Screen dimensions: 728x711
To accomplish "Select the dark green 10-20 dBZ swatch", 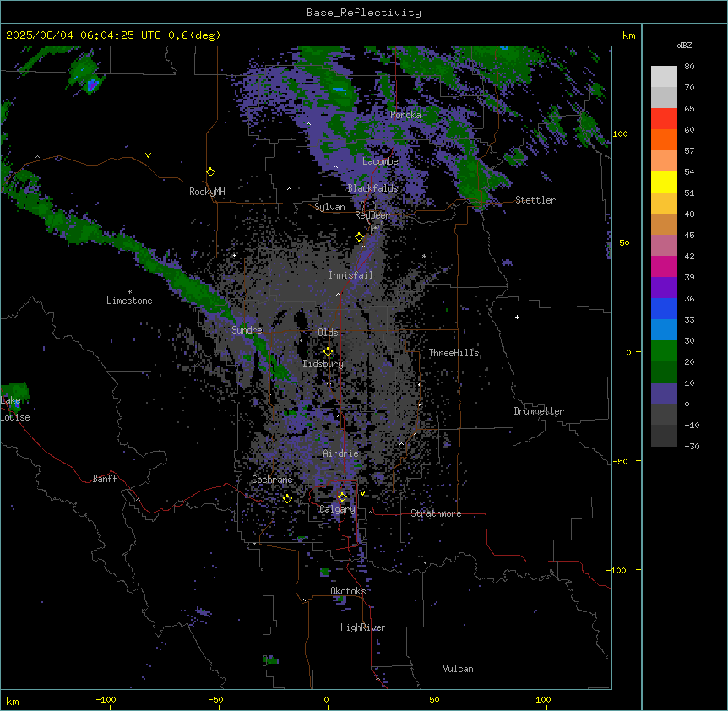I will (x=664, y=372).
